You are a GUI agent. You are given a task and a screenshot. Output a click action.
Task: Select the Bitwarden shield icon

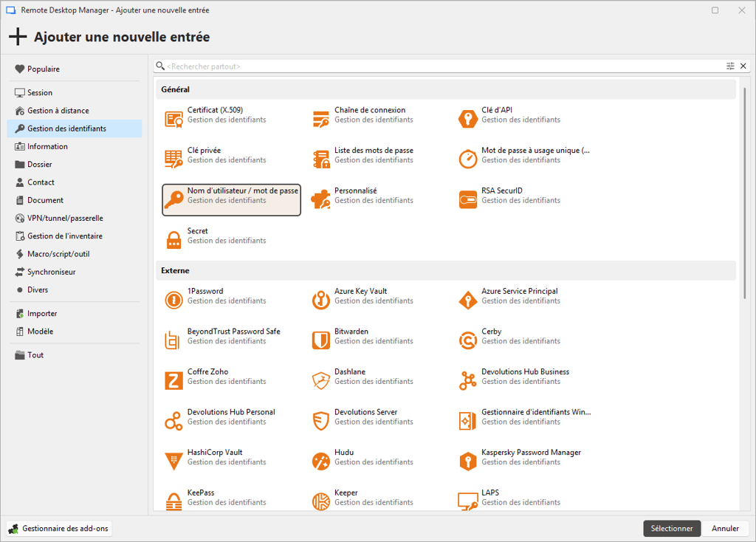click(320, 341)
